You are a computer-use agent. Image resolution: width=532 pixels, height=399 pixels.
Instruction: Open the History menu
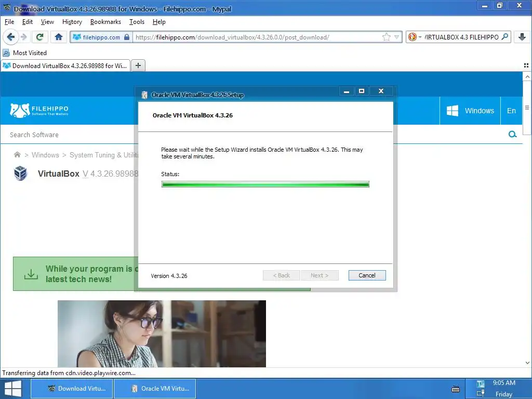point(72,22)
